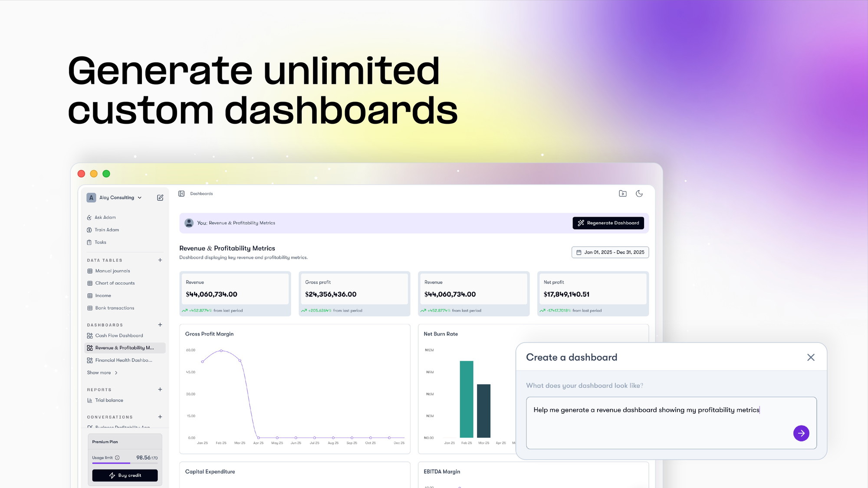The height and width of the screenshot is (488, 868).
Task: Click the Buy credit button
Action: 125,475
